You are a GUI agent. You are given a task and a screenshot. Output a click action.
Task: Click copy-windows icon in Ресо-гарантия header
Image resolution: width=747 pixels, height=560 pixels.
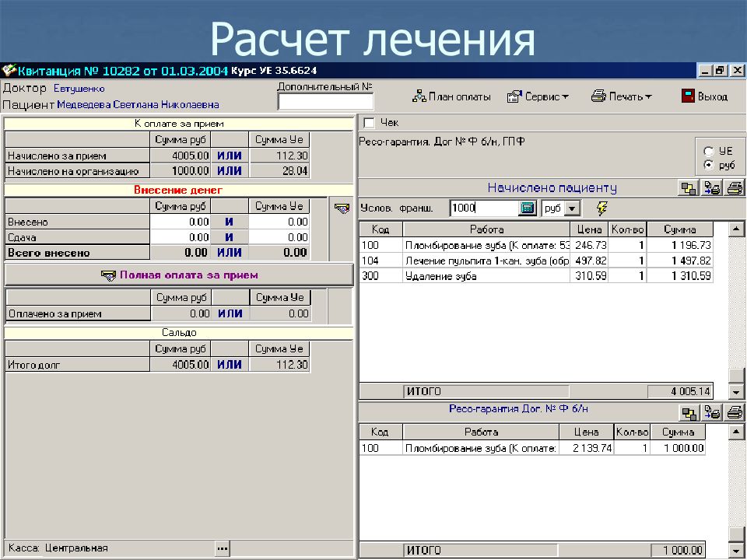coord(689,412)
